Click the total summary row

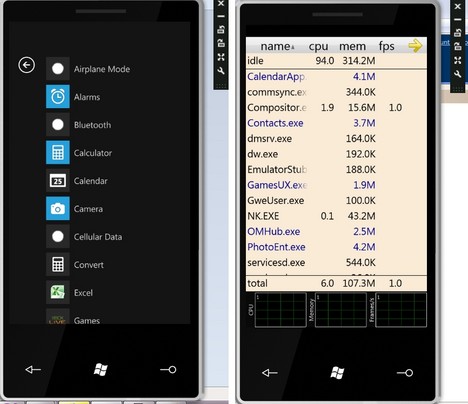coord(336,283)
